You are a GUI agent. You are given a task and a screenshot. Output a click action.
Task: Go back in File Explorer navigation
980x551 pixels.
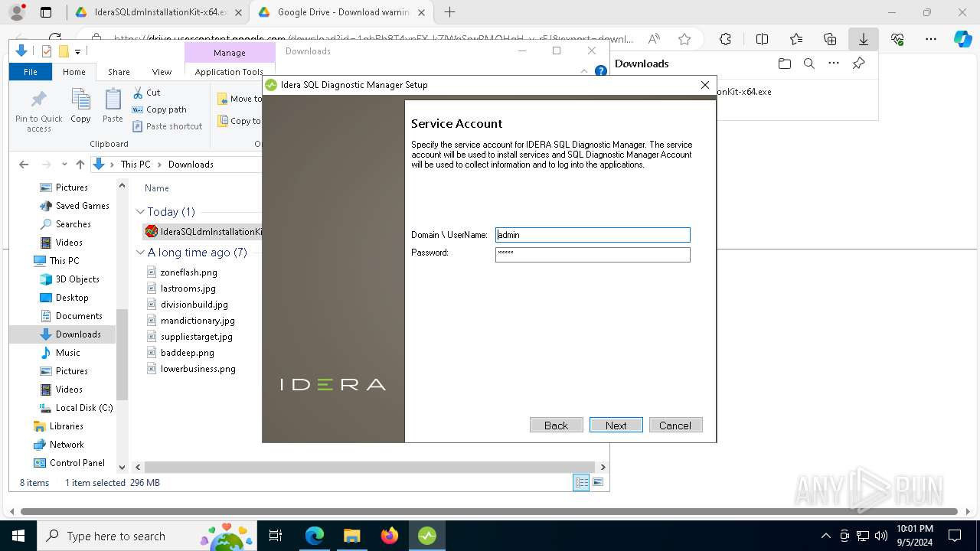pyautogui.click(x=24, y=165)
